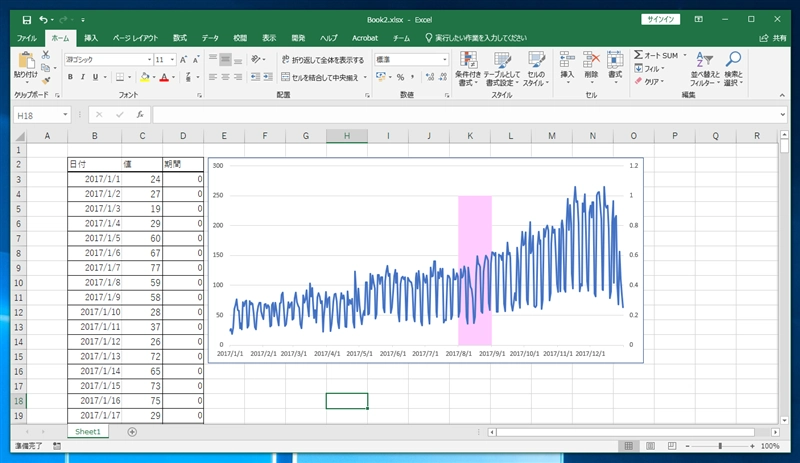Toggle align left
This screenshot has height=463, width=800.
click(213, 77)
